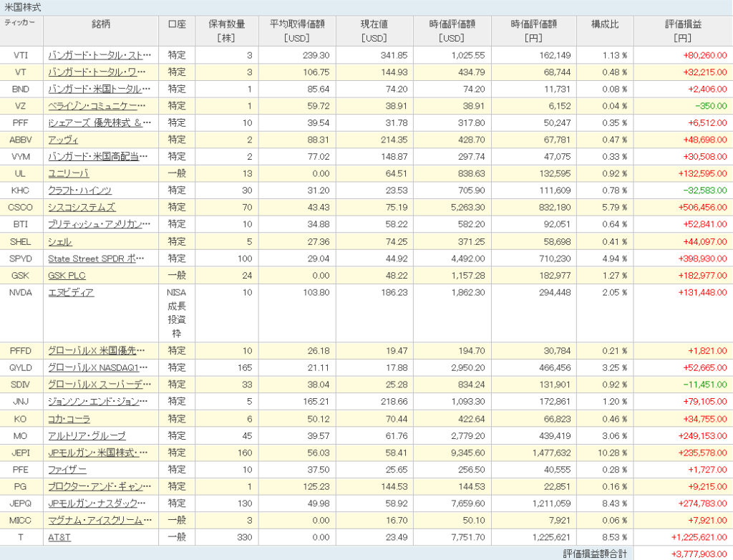Click the ティッカー column header
This screenshot has width=733, height=560.
[x=21, y=24]
